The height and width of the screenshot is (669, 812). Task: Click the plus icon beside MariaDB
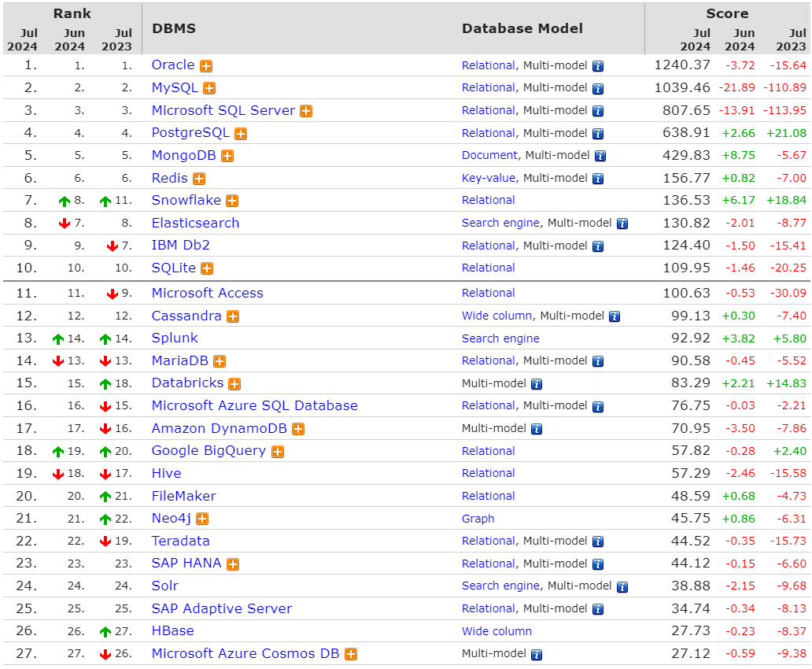click(220, 361)
